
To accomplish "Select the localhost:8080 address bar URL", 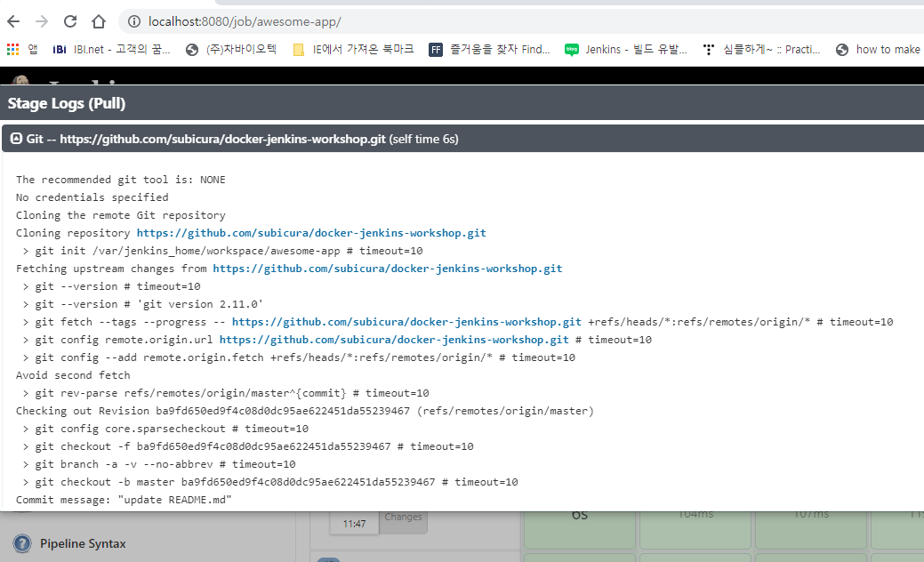I will coord(245,22).
